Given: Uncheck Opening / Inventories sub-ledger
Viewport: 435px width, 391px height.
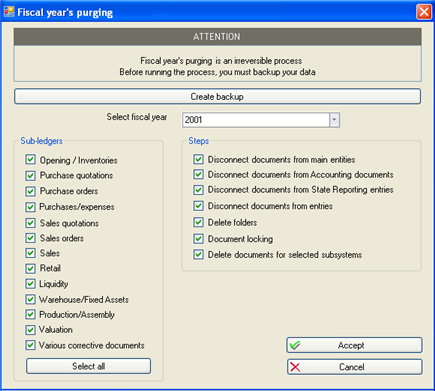Looking at the screenshot, I should pyautogui.click(x=31, y=159).
